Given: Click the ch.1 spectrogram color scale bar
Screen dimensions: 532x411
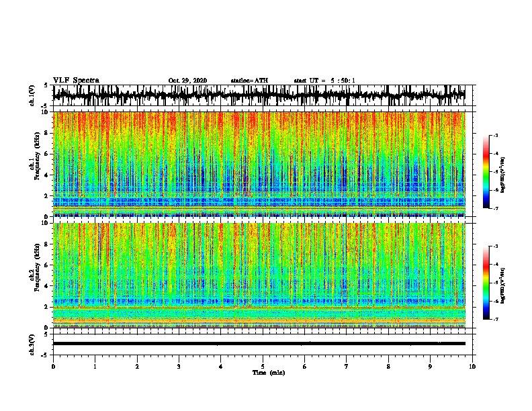Looking at the screenshot, I should [x=486, y=172].
